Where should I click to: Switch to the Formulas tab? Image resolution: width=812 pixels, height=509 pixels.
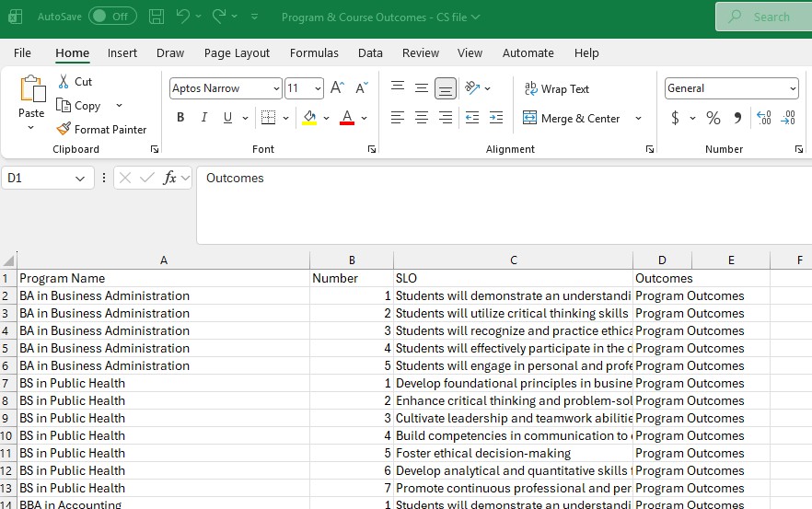click(x=314, y=52)
